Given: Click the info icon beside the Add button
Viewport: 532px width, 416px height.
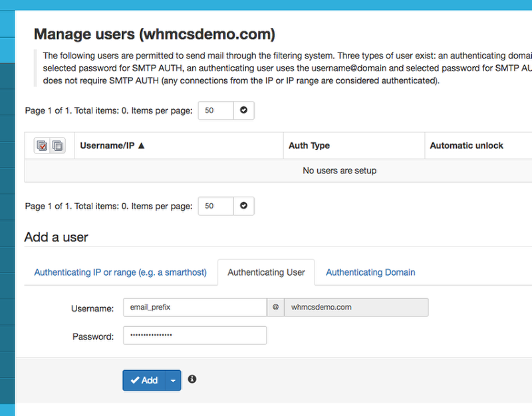Looking at the screenshot, I should click(192, 379).
